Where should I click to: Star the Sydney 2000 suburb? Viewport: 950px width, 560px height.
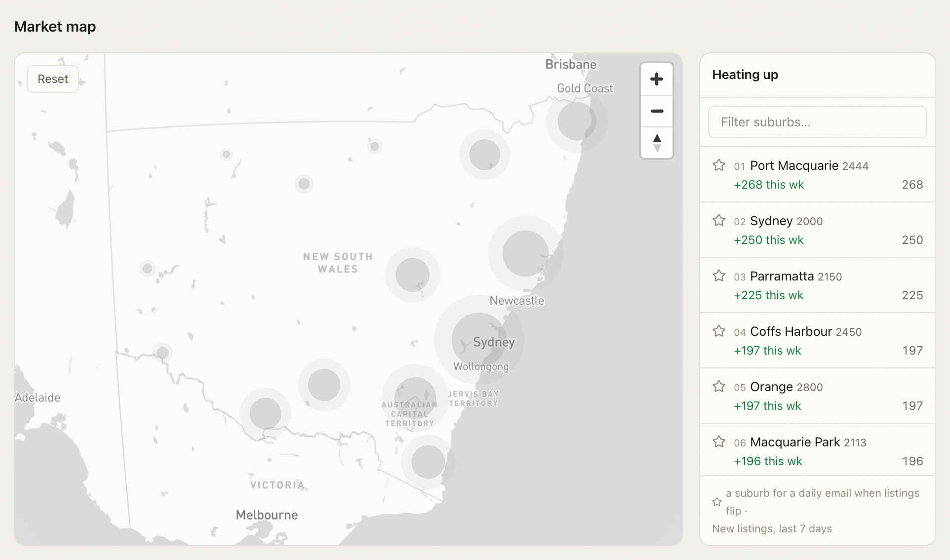[719, 220]
